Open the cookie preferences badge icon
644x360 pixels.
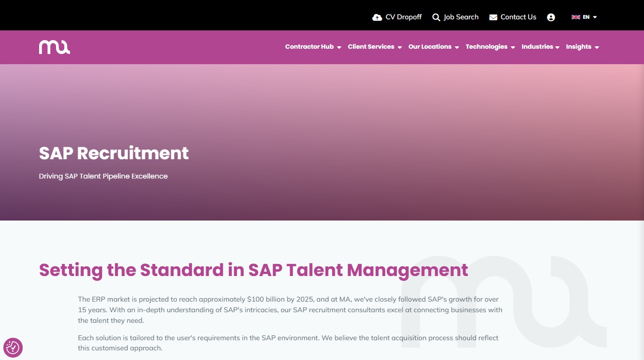13,347
